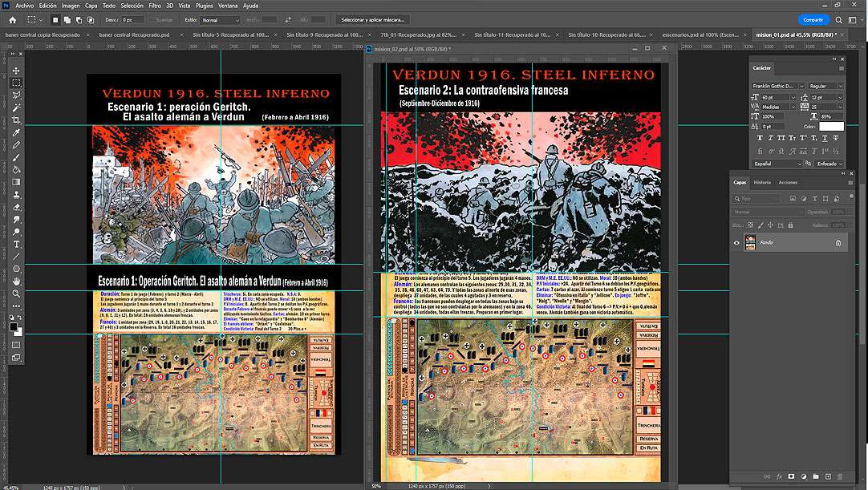Switch to the Historia tab
Screen dimensions: 868x490
[x=762, y=182]
